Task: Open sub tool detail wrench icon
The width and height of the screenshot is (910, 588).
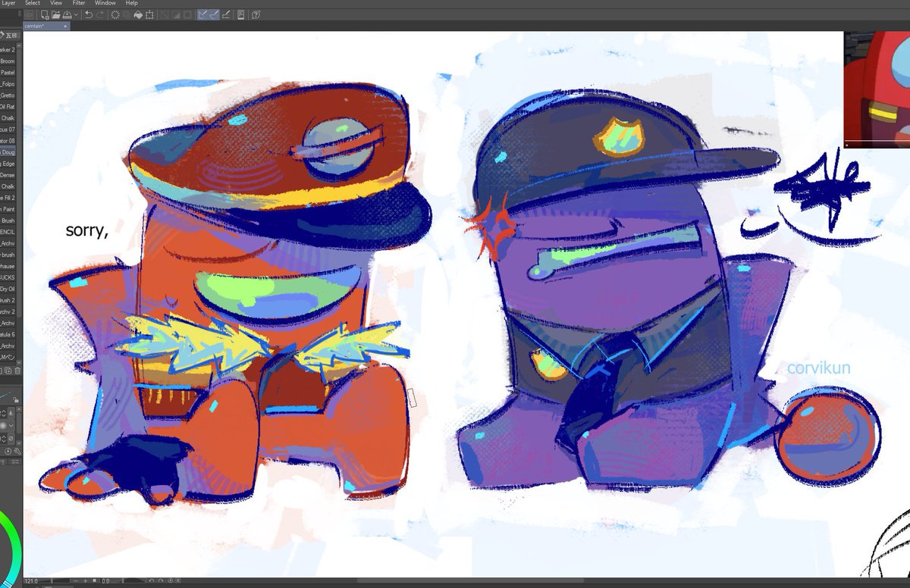Action: click(x=17, y=451)
